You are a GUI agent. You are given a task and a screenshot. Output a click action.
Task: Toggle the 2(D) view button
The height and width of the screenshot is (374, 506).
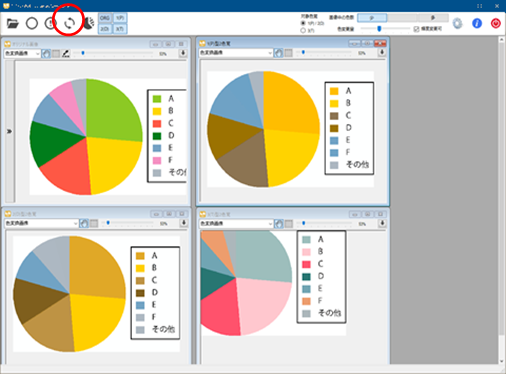[105, 29]
